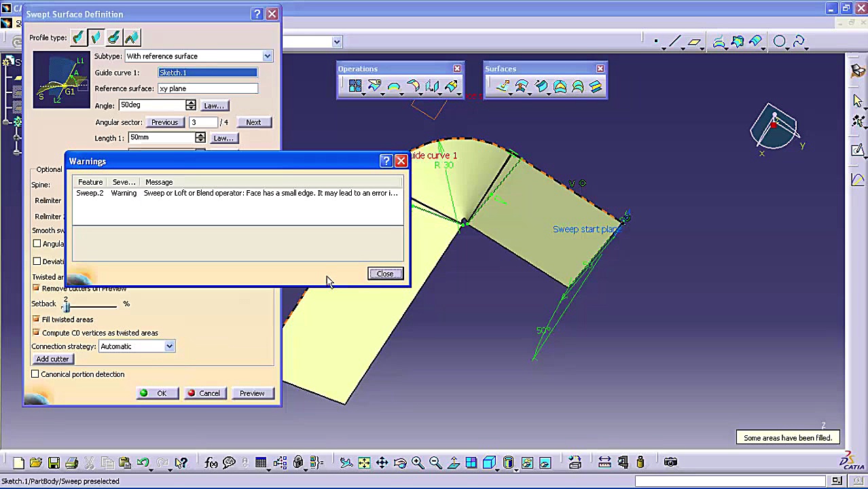Select the Conic profile type icon

[x=131, y=37]
